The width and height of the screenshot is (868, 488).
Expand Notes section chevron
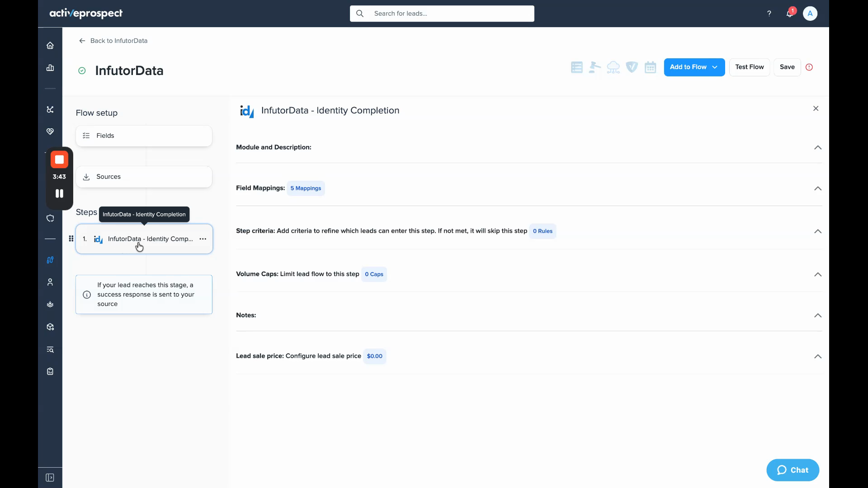(x=818, y=315)
